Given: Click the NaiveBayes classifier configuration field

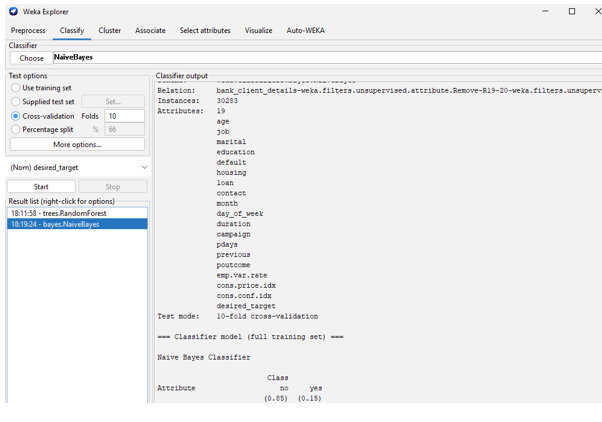Looking at the screenshot, I should tap(327, 58).
